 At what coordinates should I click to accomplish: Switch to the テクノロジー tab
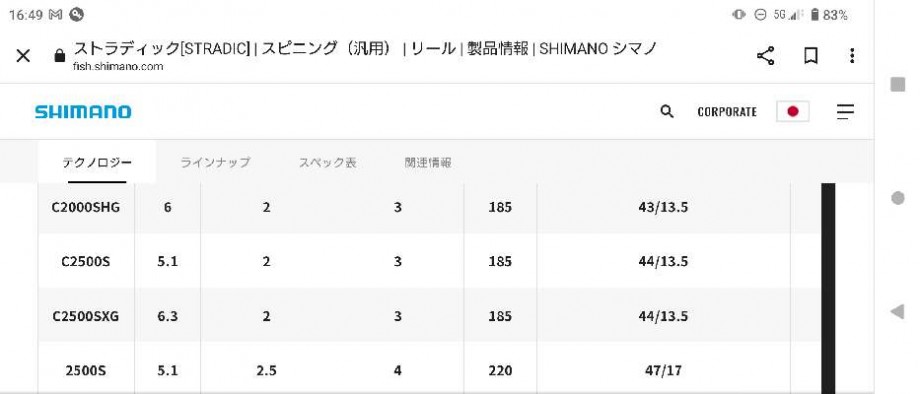pos(97,162)
